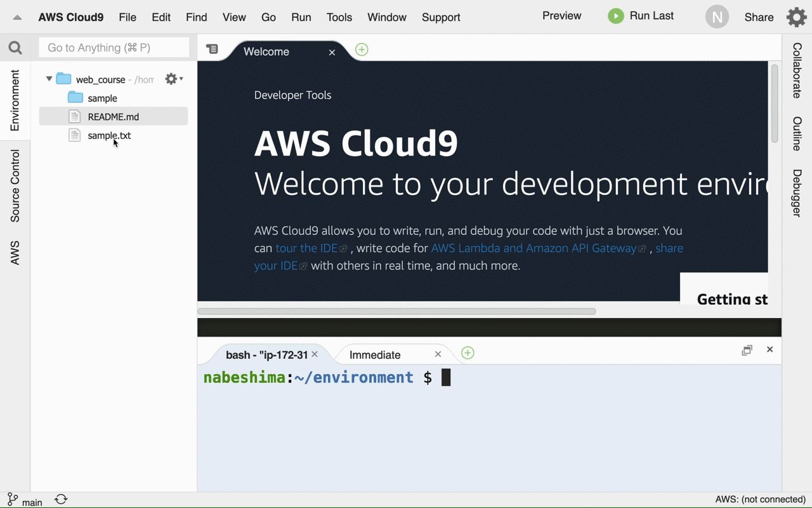Screen dimensions: 812x508
Task: Select the web_course root folder
Action: tap(101, 79)
